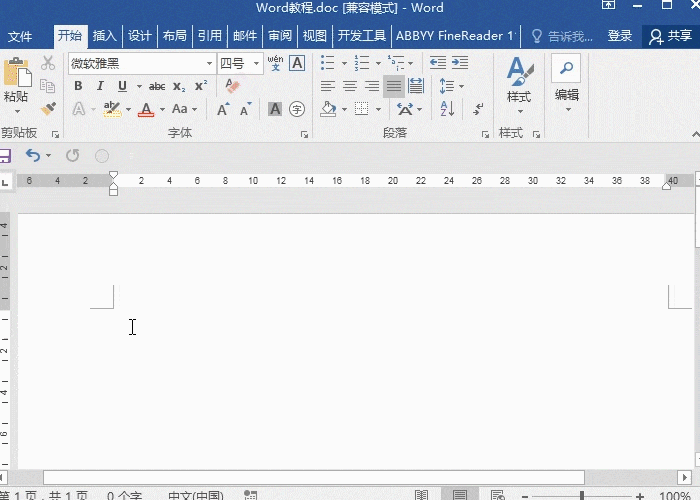Clear all formatting eraser icon
The image size is (700, 500).
point(232,86)
